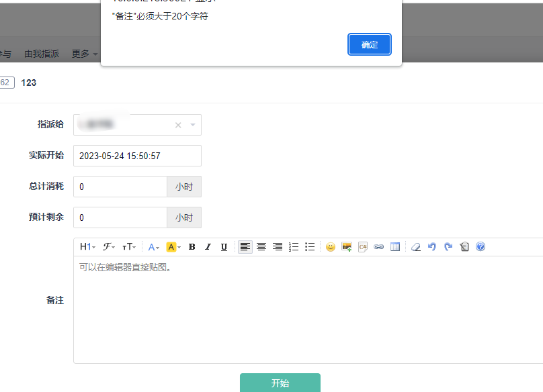The height and width of the screenshot is (392, 543).
Task: Open the text color A dropdown
Action: (x=153, y=247)
